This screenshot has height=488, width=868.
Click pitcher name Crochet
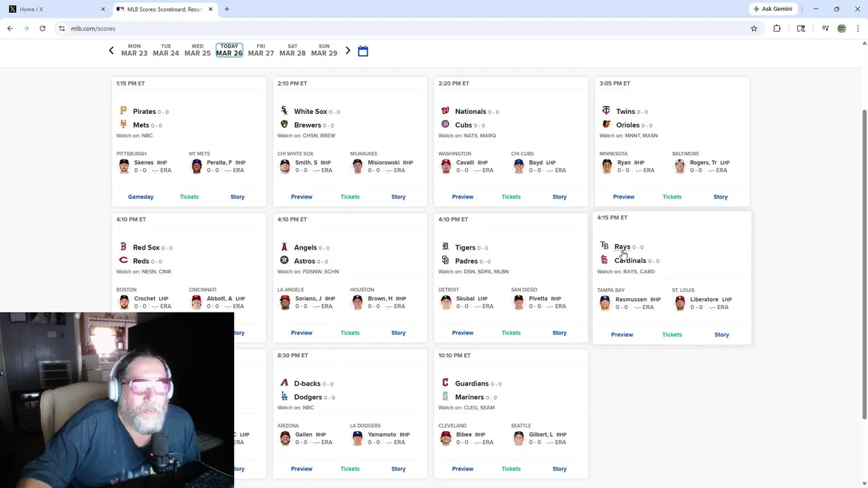click(x=145, y=299)
